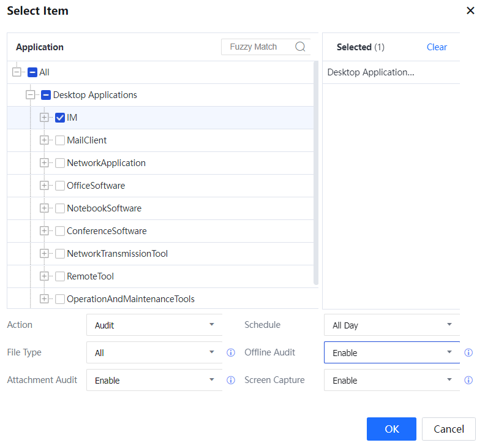Viewport: 485px width, 448px height.
Task: Click info icon next to File Type
Action: 231,353
